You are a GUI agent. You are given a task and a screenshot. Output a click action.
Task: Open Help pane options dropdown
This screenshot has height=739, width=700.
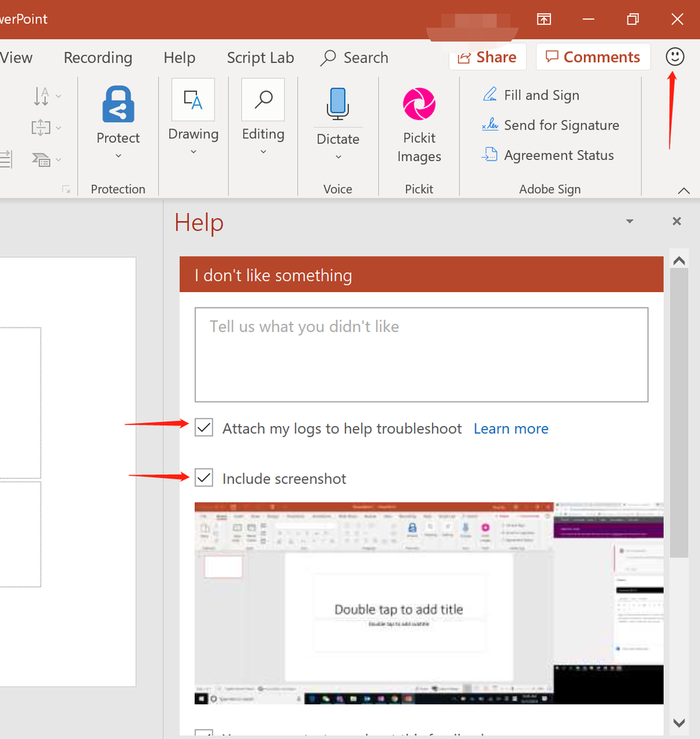click(x=629, y=221)
